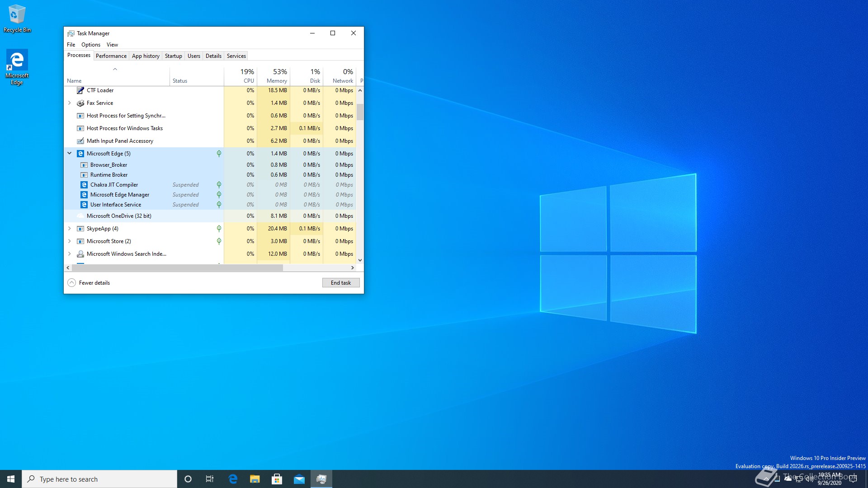Click the SkypeApp (4) process icon
The width and height of the screenshot is (868, 488).
pos(80,229)
